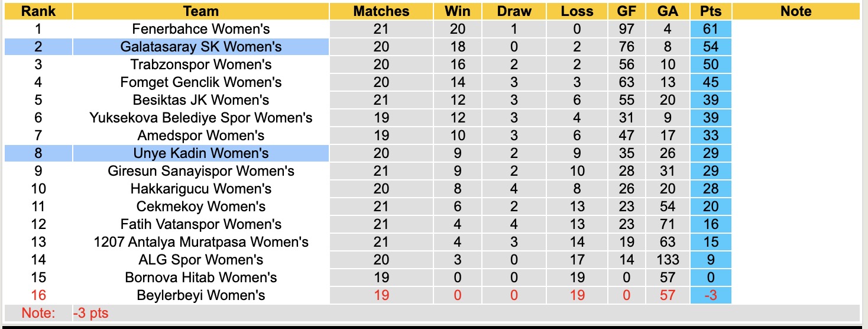868x329 pixels.
Task: Click the Team column header
Action: [x=201, y=11]
